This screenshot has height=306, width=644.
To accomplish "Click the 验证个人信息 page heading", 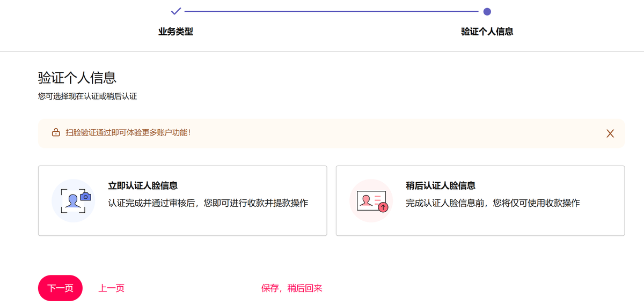I will (x=77, y=78).
